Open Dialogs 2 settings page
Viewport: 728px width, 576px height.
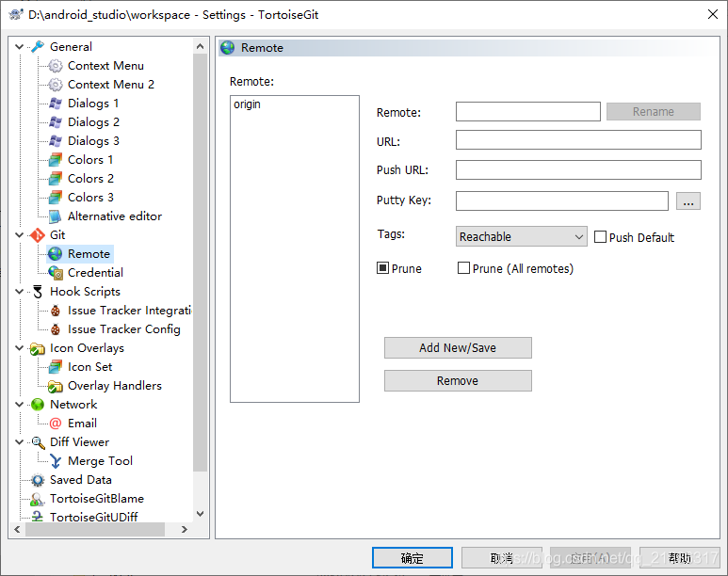click(x=94, y=122)
